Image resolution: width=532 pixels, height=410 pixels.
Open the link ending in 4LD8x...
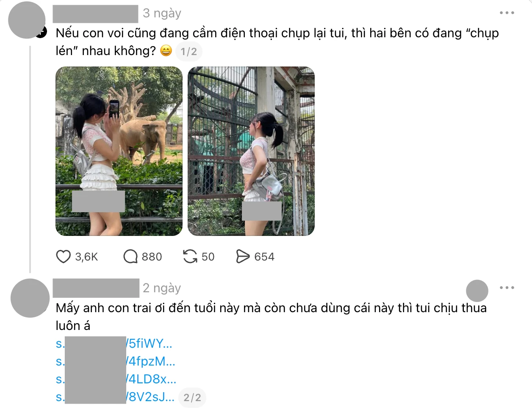click(116, 379)
